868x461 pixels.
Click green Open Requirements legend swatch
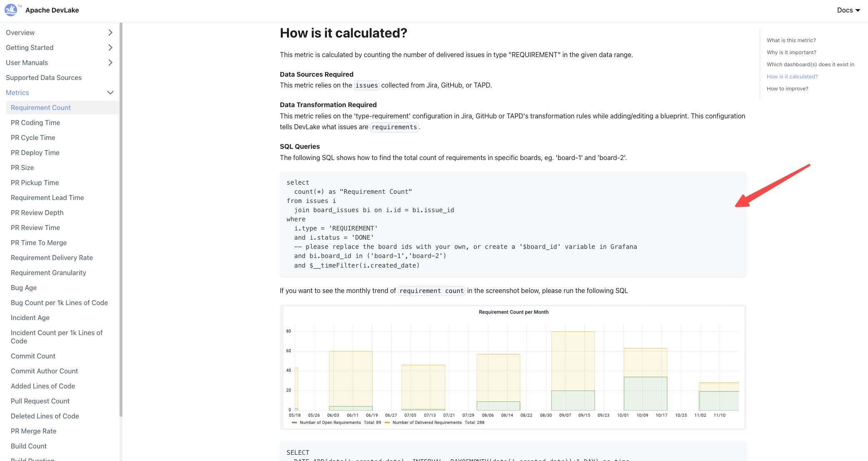[x=294, y=423]
